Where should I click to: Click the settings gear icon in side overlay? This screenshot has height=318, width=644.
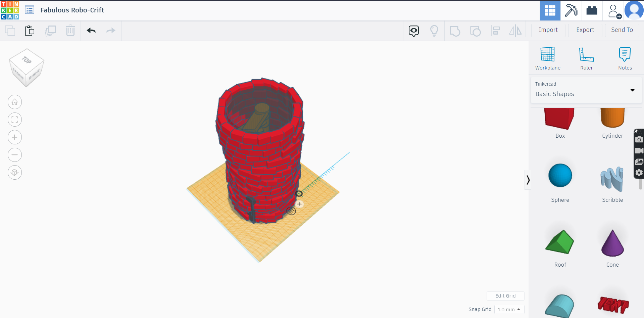coord(639,173)
